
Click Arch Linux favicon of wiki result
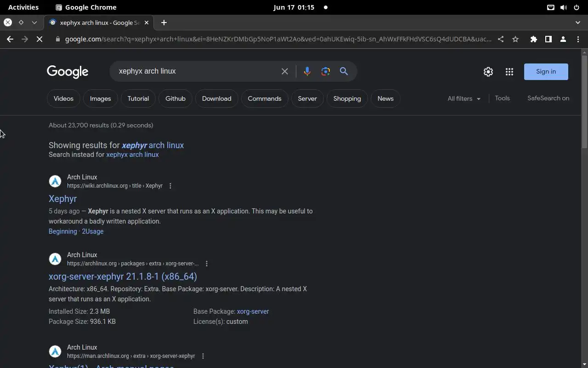point(55,181)
